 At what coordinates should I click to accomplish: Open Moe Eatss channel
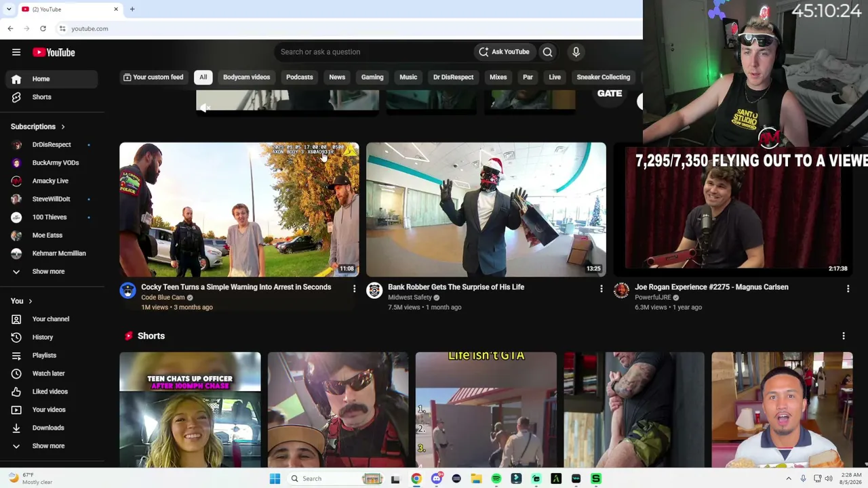[x=52, y=235]
